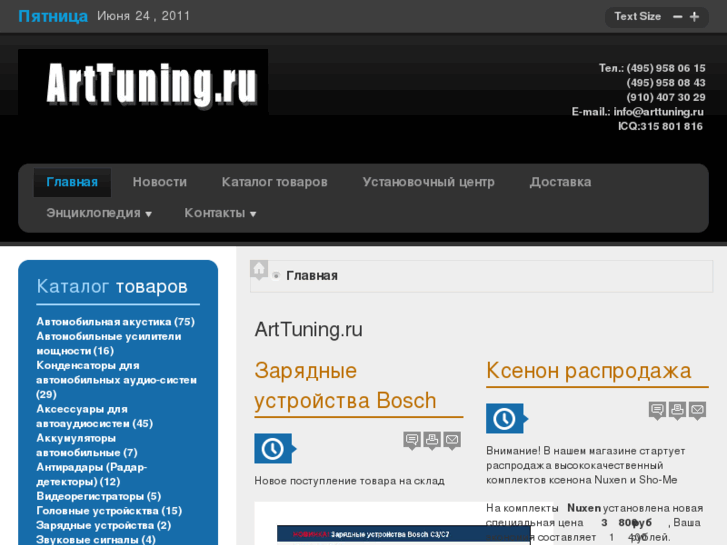Click phone number (910) 407 30 29
This screenshot has width=727, height=545.
[666, 97]
